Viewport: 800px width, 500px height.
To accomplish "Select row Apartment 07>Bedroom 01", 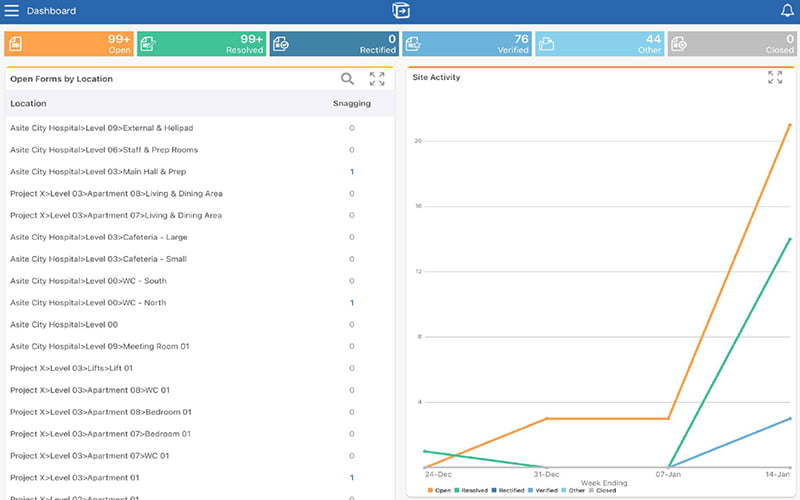I will tap(199, 434).
